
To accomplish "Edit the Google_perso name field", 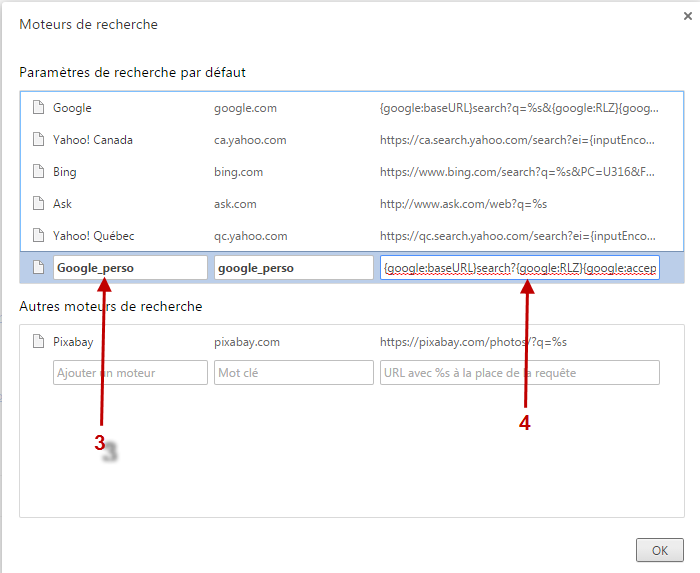I will 130,268.
